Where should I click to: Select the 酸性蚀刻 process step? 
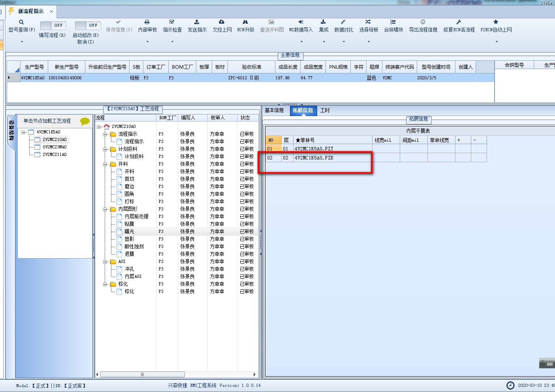(x=134, y=247)
